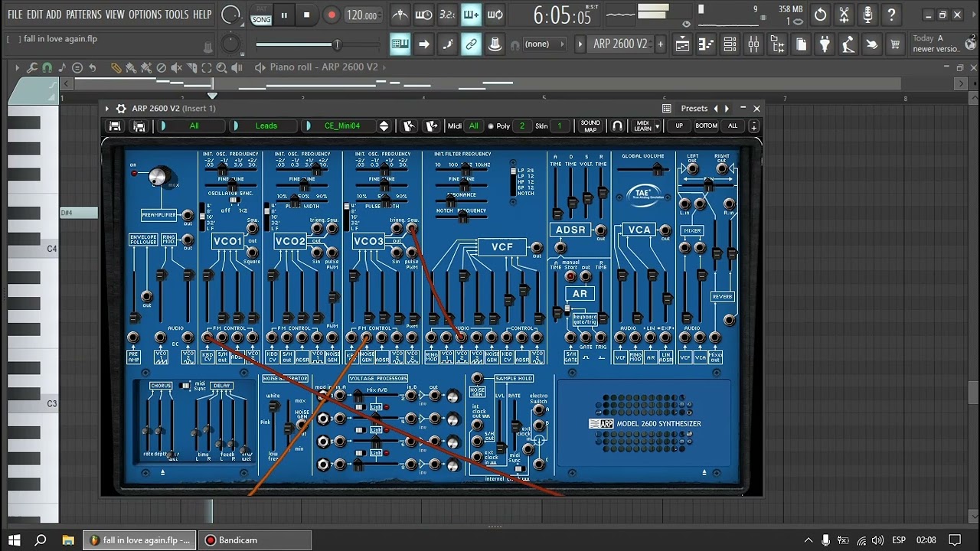The width and height of the screenshot is (980, 551).
Task: Click the MIDI LEARN button
Action: click(643, 126)
